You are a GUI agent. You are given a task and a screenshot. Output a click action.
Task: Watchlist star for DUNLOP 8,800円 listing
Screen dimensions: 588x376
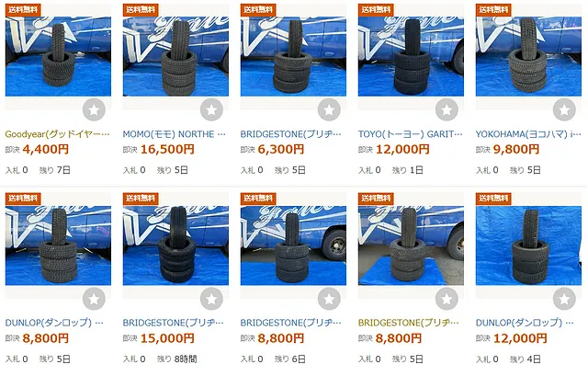click(94, 299)
